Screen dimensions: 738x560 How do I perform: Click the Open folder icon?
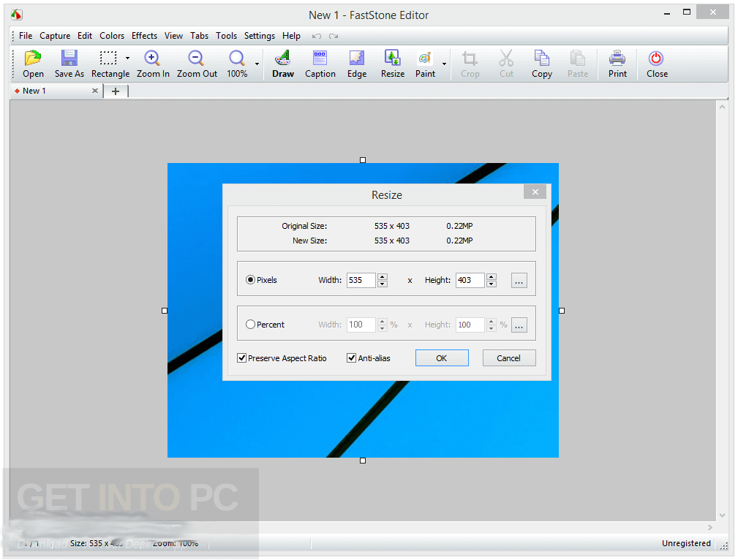pos(33,59)
